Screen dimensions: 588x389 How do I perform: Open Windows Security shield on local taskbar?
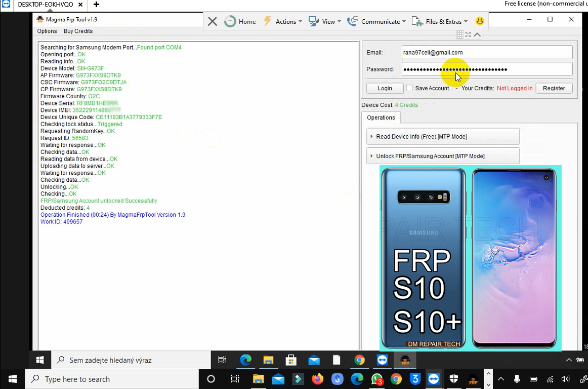click(x=454, y=379)
